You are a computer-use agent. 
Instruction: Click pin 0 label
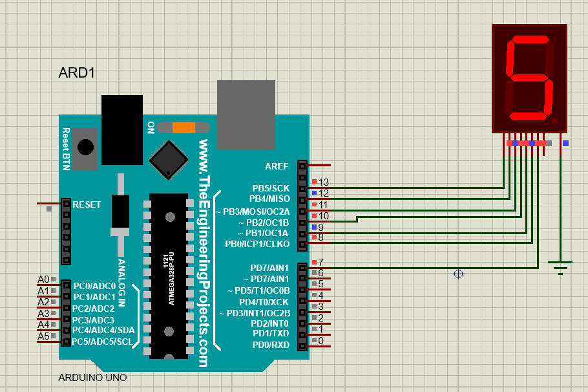[x=320, y=340]
